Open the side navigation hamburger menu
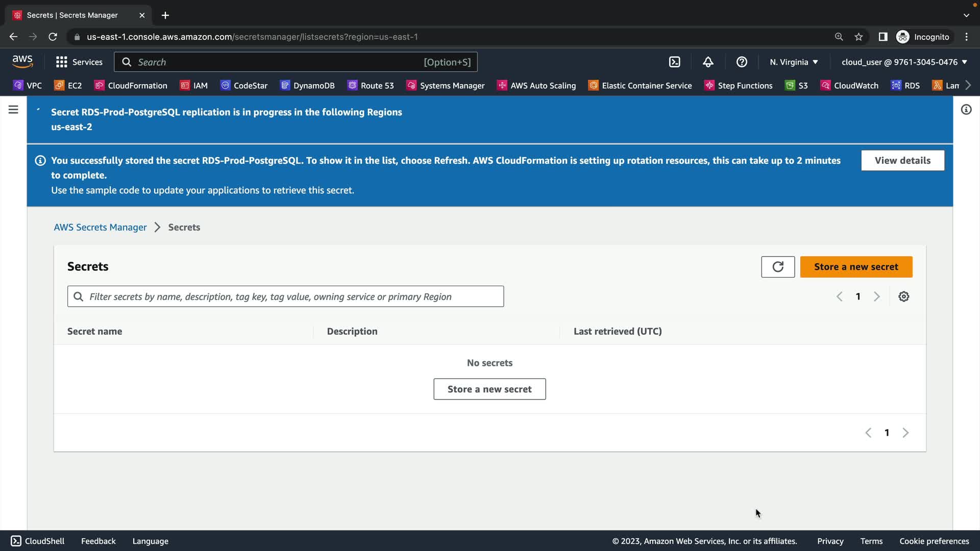 tap(13, 110)
